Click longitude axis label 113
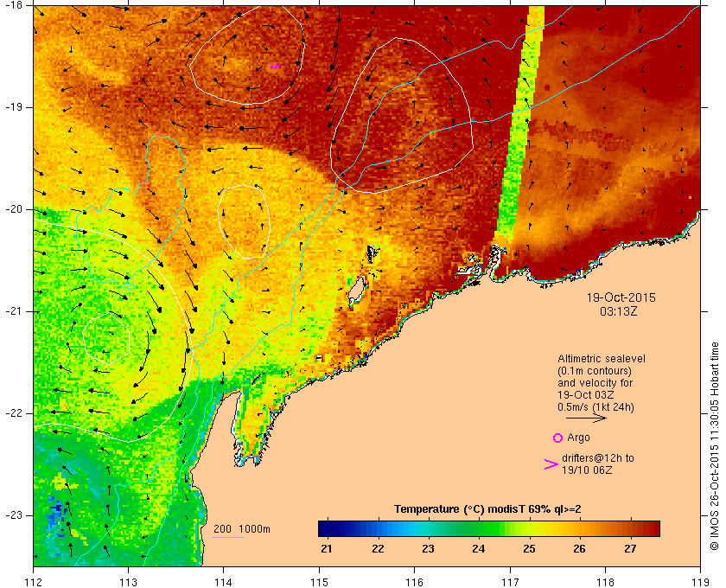726x588 pixels. pos(128,582)
